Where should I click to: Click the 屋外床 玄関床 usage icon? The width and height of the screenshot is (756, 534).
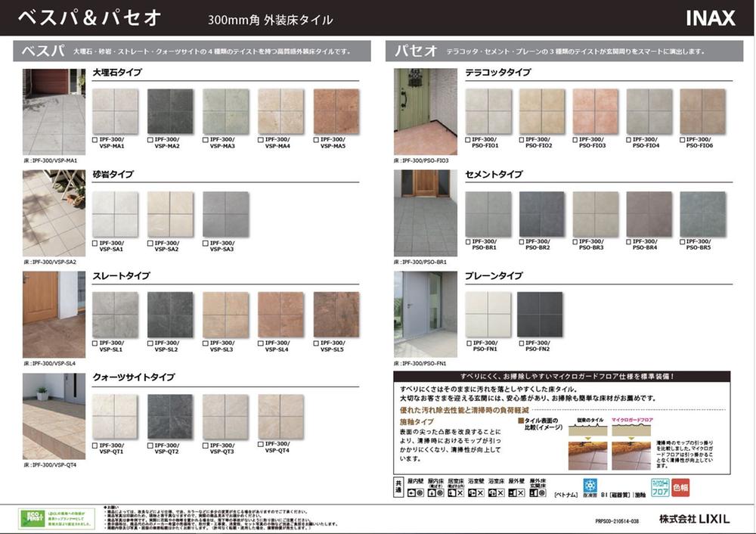click(x=538, y=493)
